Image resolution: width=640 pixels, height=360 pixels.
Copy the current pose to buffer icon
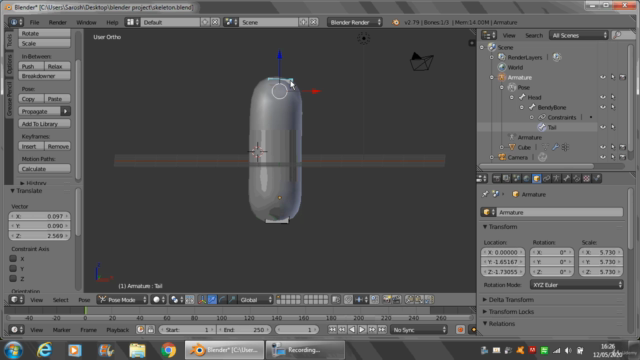tap(409, 300)
